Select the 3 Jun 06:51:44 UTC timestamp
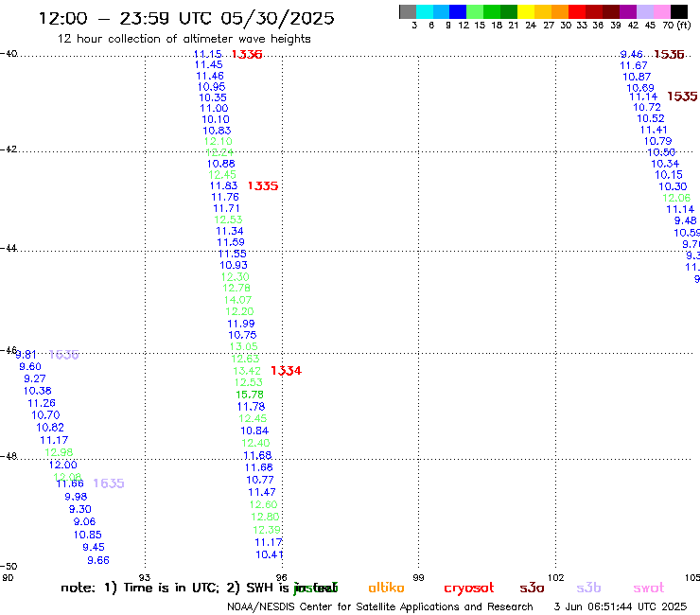 (x=621, y=606)
